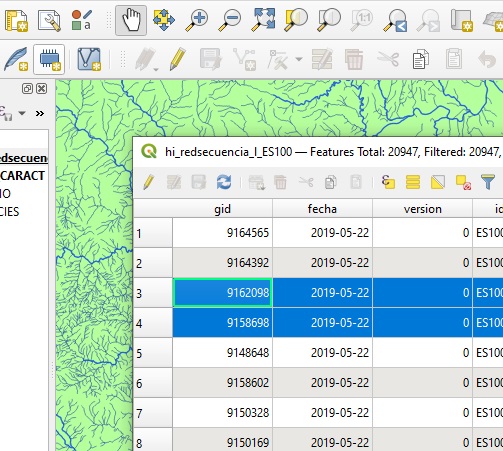503x451 pixels.
Task: Select the Pan Map hand tool
Action: click(x=131, y=21)
